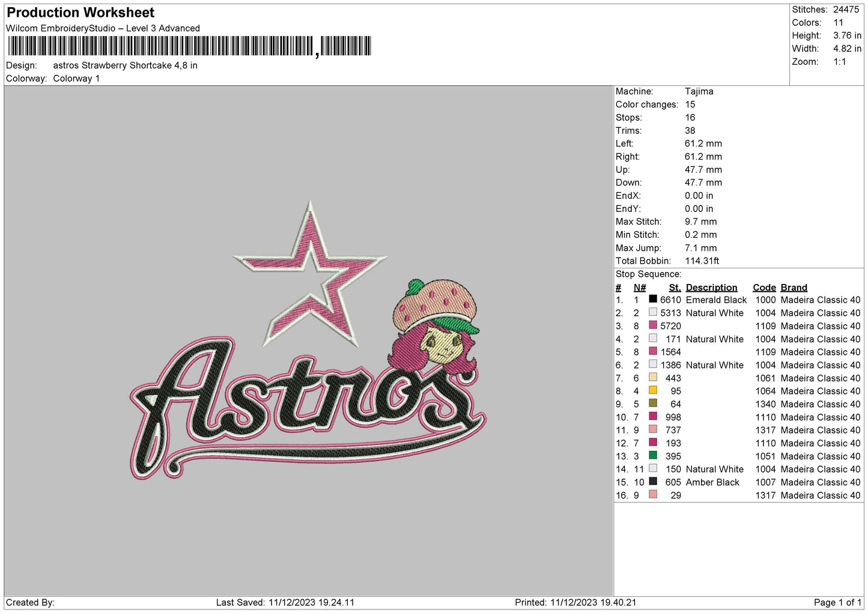Click the 'Production Worksheet' title
This screenshot has height=613, width=868.
80,13
